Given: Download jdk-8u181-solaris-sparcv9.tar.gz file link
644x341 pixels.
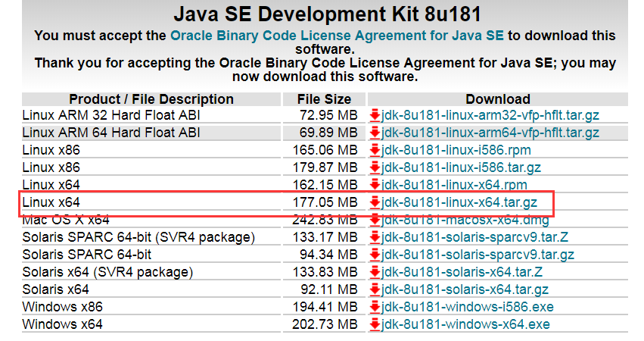Looking at the screenshot, I should (478, 255).
